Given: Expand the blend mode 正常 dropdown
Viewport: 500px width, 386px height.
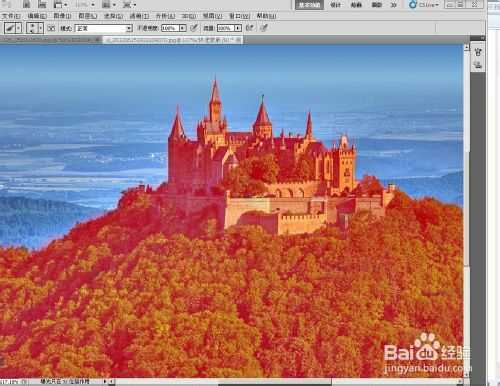Looking at the screenshot, I should (103, 28).
